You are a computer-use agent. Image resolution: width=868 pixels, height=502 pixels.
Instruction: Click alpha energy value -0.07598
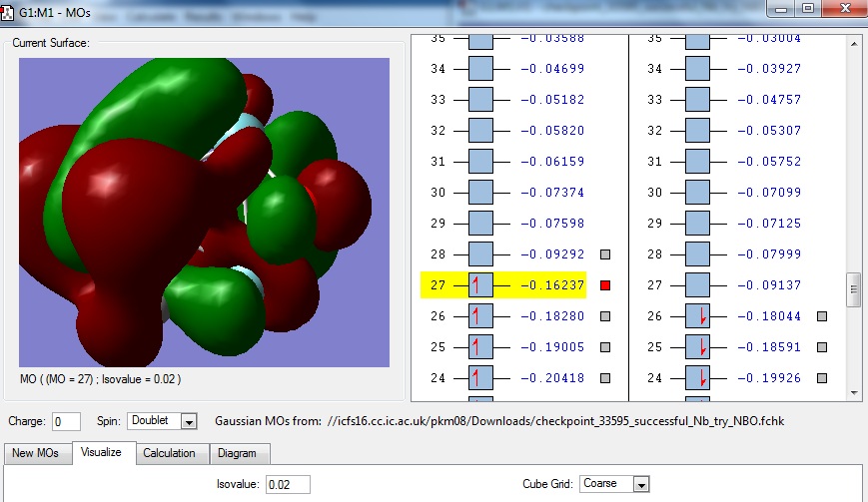tap(552, 224)
